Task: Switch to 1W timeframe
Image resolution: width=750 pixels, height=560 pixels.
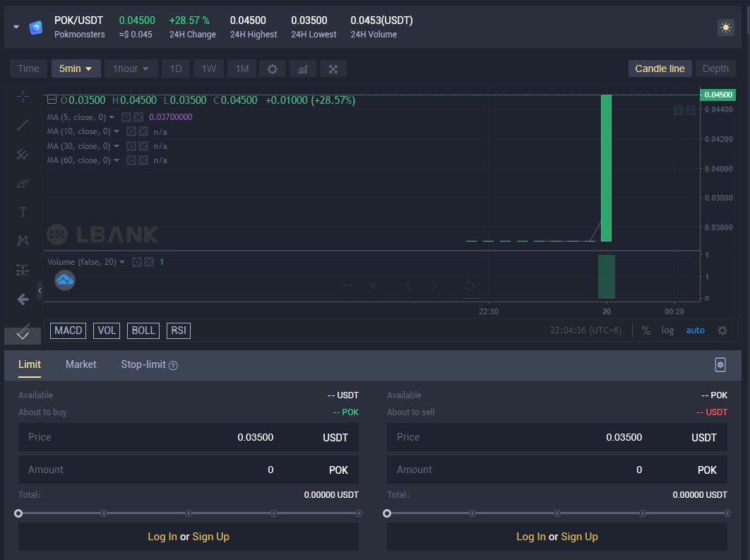Action: coord(208,69)
